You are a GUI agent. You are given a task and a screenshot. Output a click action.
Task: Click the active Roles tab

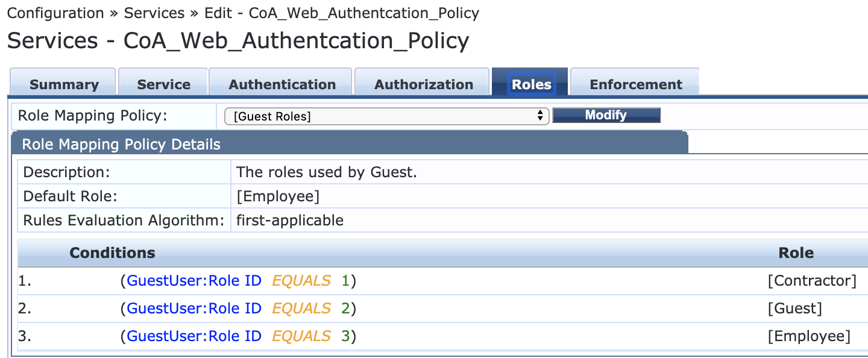531,84
